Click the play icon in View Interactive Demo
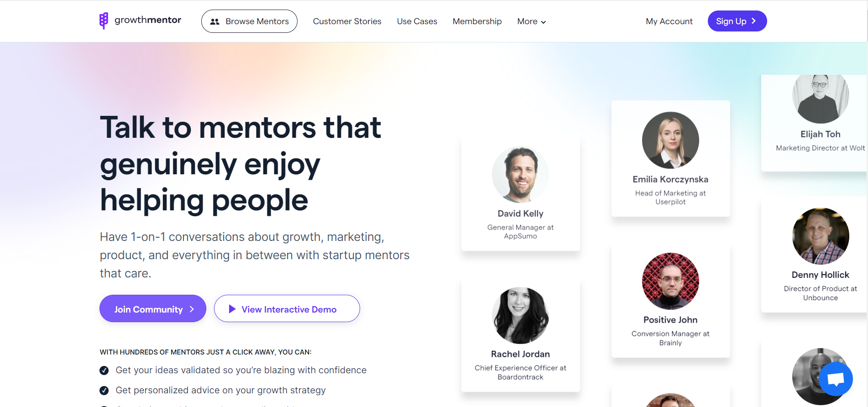The height and width of the screenshot is (407, 868). (x=233, y=308)
